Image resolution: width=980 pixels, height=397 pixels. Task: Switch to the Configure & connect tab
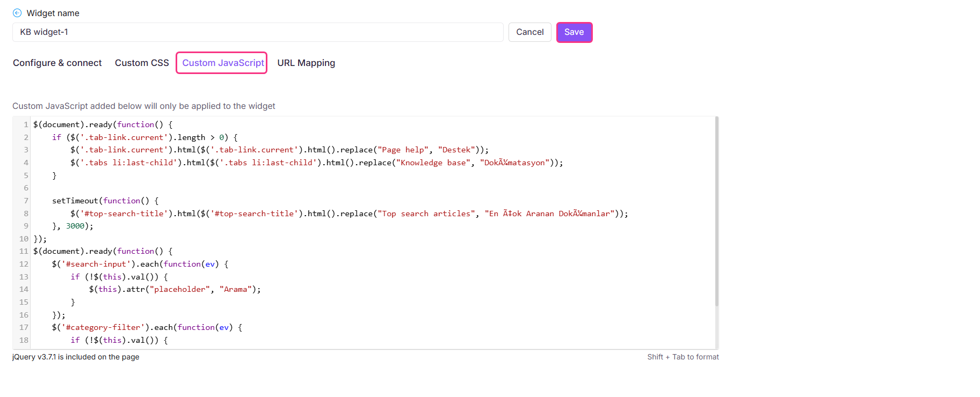point(57,63)
